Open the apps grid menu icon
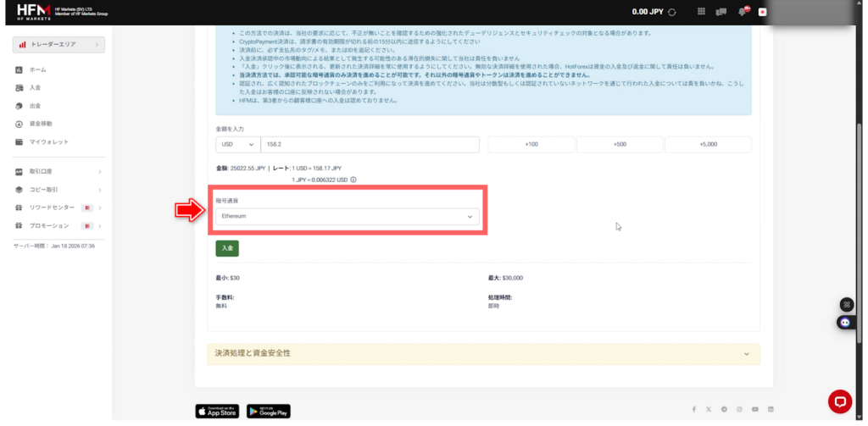 coord(701,13)
